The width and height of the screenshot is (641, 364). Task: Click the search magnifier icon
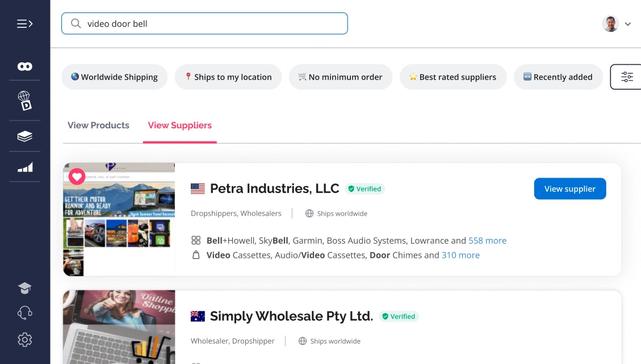click(x=76, y=23)
